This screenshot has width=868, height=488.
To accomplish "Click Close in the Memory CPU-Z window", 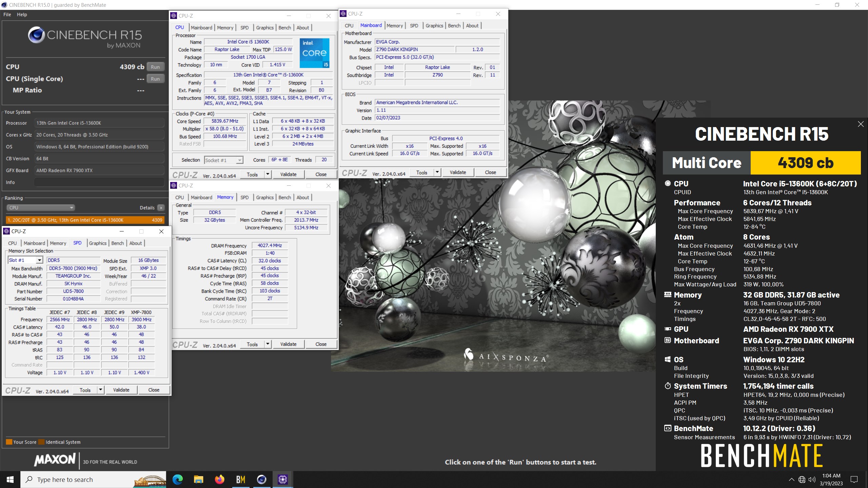I will pos(321,344).
